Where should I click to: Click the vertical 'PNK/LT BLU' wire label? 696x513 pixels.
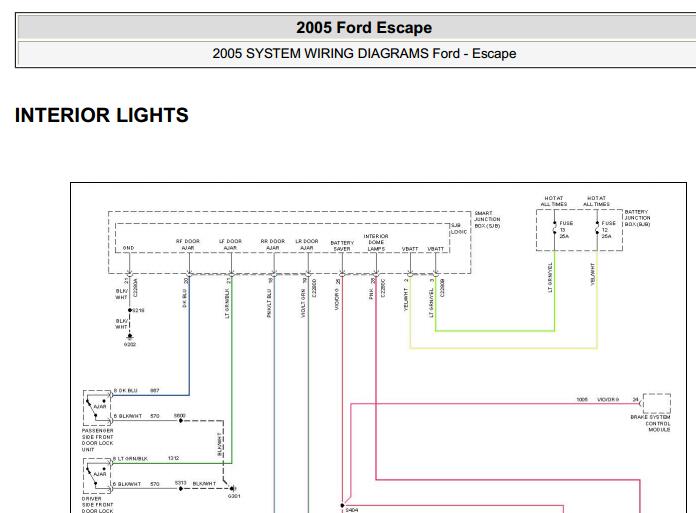coord(269,303)
